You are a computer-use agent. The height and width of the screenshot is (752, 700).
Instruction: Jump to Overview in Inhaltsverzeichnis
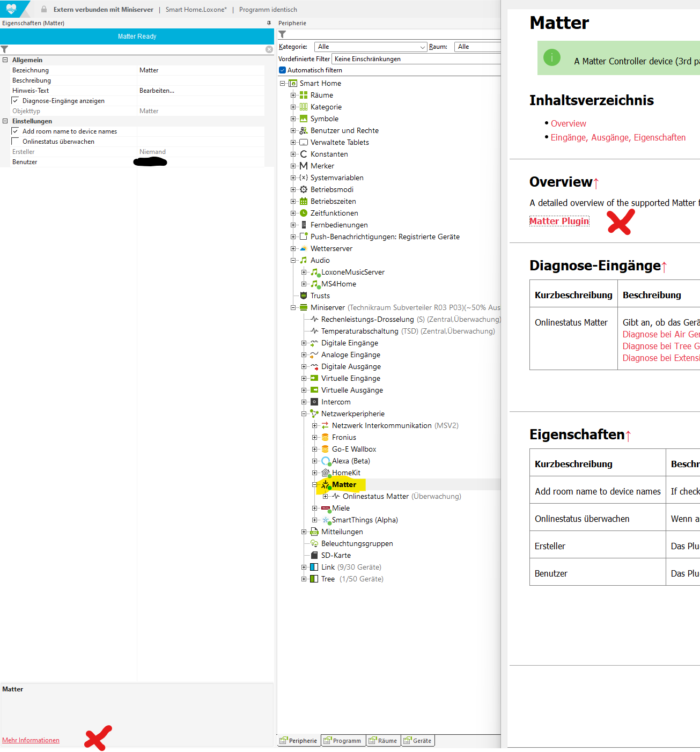coord(568,123)
